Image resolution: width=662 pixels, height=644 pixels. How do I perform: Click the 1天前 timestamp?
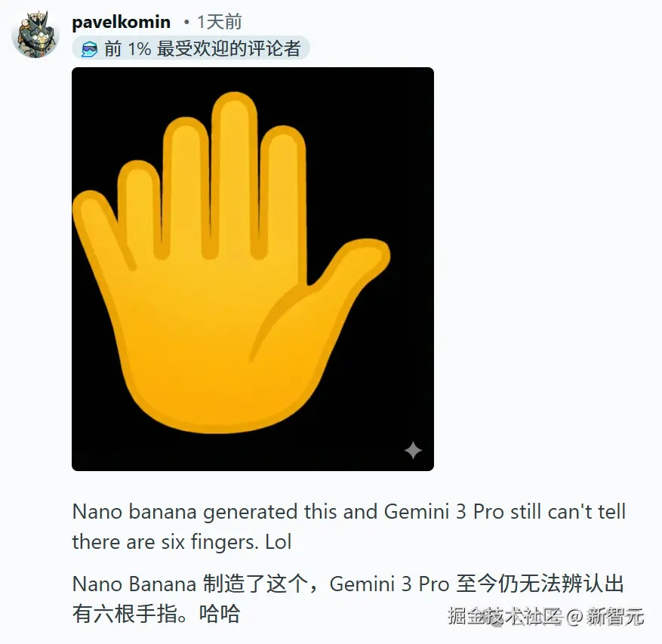(220, 22)
